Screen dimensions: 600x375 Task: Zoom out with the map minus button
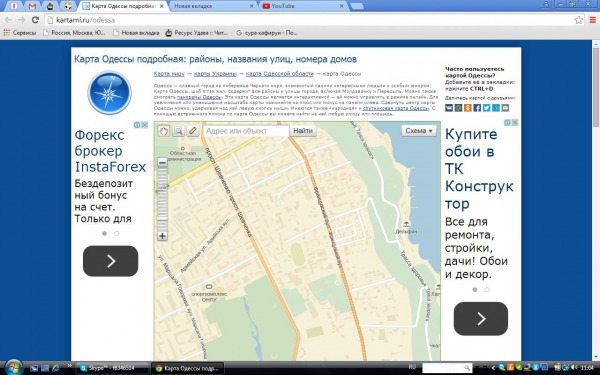[162, 163]
